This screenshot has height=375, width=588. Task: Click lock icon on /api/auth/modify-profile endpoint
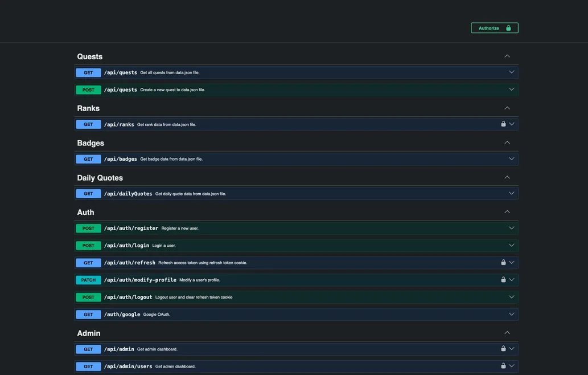[503, 280]
